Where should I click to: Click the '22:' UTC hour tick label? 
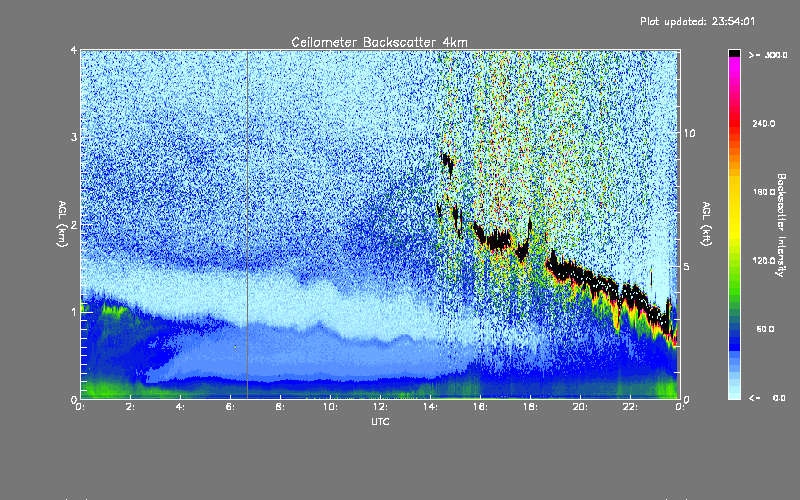click(631, 407)
